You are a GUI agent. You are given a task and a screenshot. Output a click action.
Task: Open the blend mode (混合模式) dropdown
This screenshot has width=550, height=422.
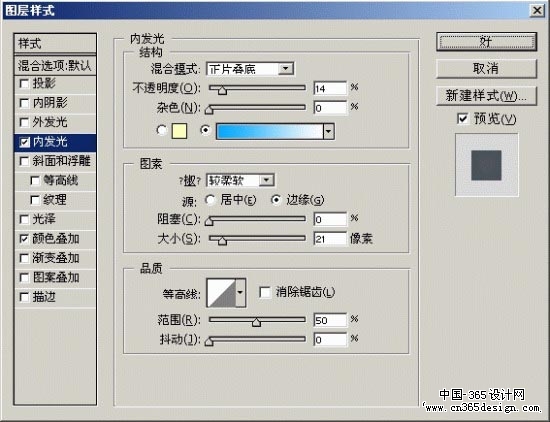[250, 69]
